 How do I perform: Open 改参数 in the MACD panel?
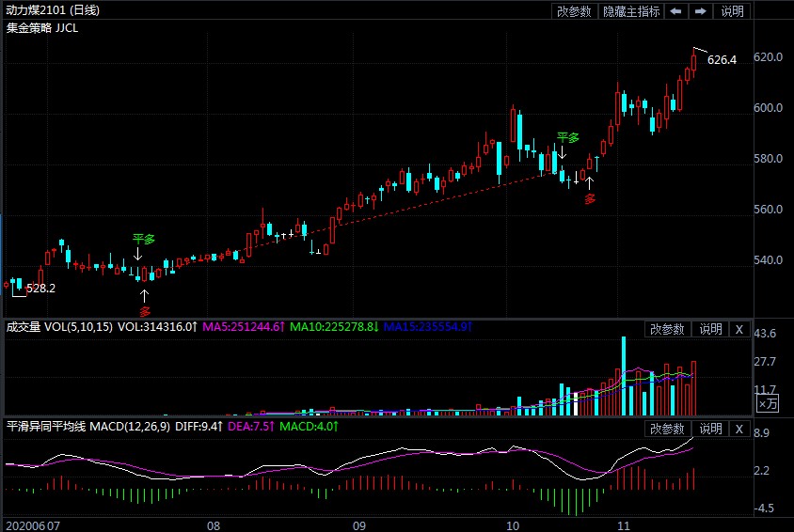667,429
